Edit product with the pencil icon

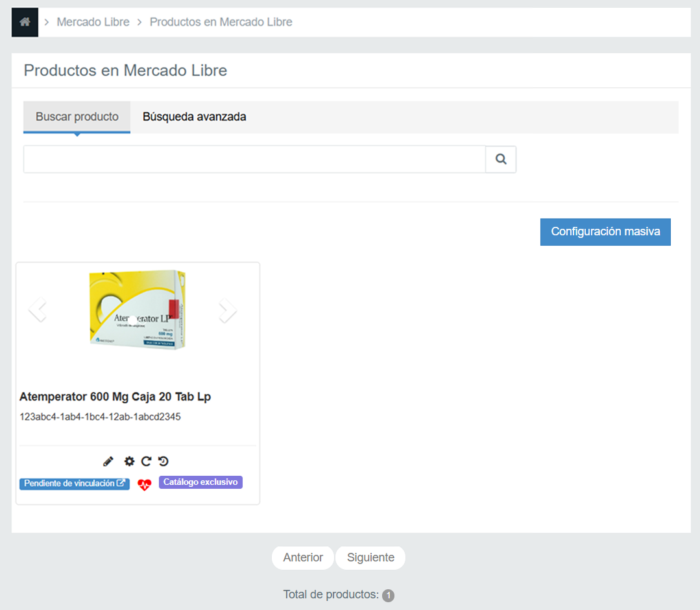108,462
